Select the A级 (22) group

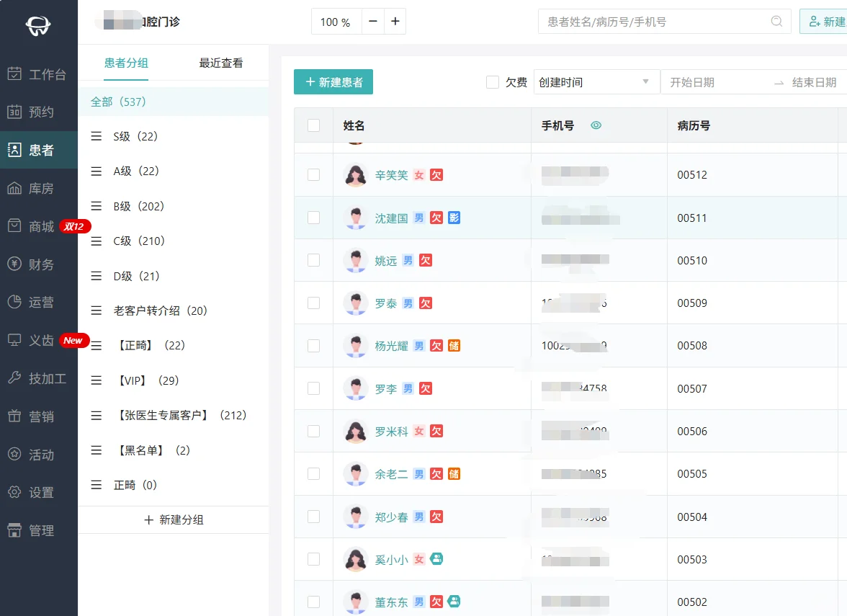174,171
